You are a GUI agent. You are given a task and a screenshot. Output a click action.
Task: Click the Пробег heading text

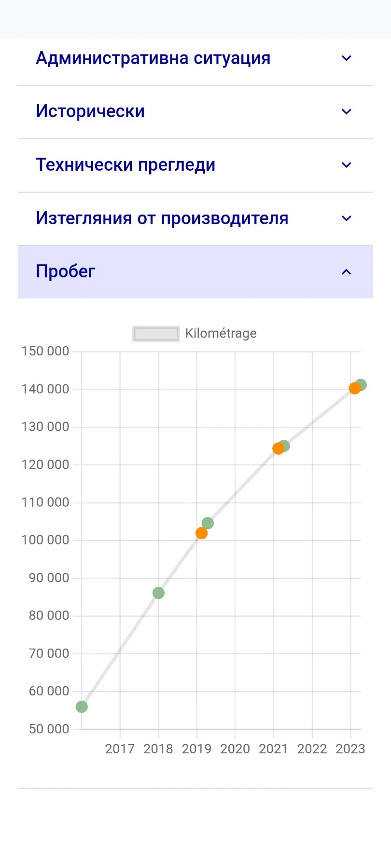point(66,271)
